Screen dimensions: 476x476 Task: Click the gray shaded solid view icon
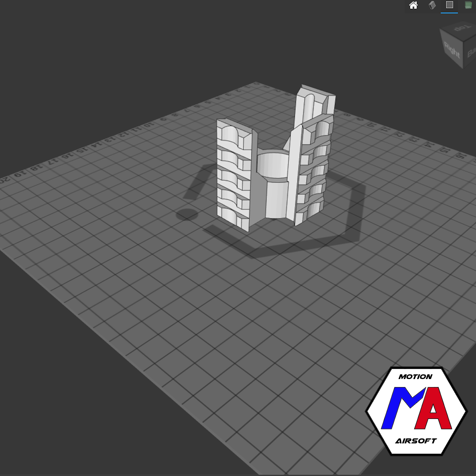(x=432, y=5)
